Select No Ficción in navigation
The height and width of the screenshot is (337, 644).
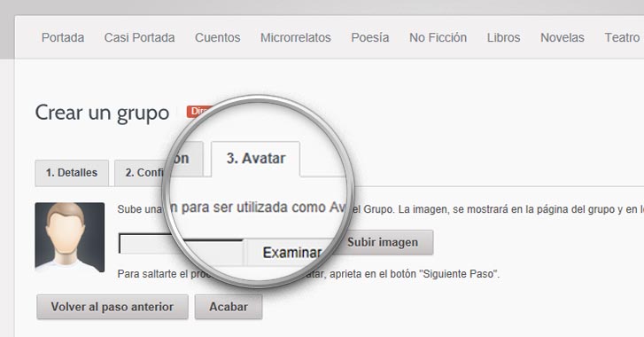[x=438, y=37]
